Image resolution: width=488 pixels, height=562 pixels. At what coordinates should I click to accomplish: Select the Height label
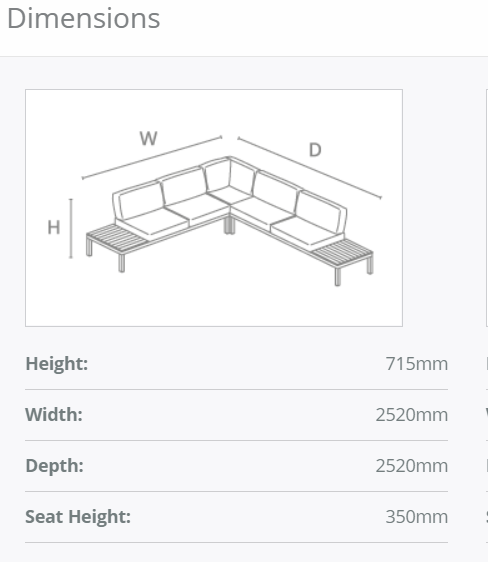tap(57, 364)
